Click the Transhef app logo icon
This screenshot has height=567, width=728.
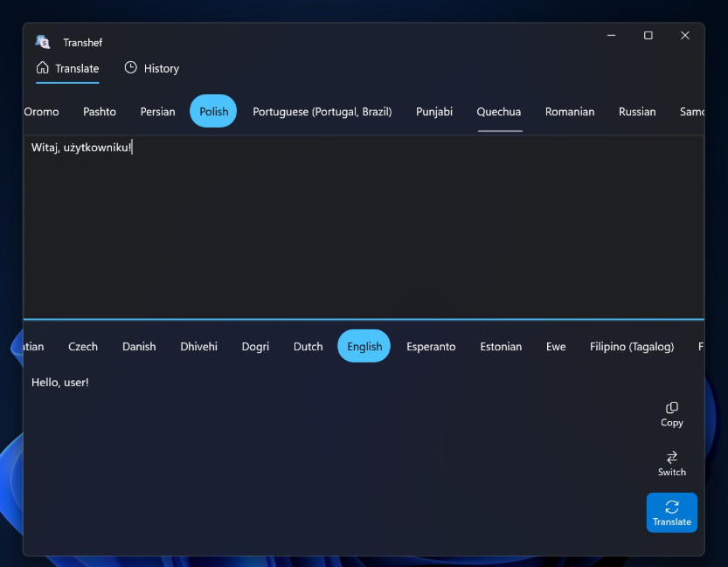coord(43,42)
